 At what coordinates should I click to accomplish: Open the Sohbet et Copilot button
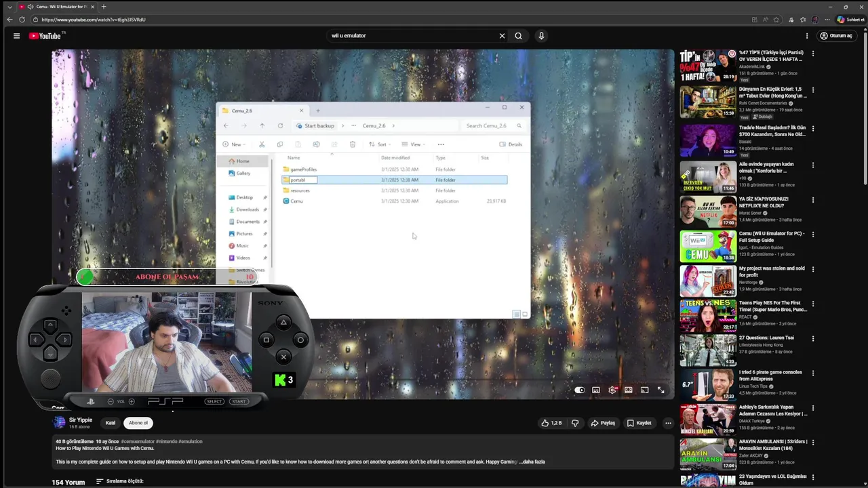click(x=850, y=20)
